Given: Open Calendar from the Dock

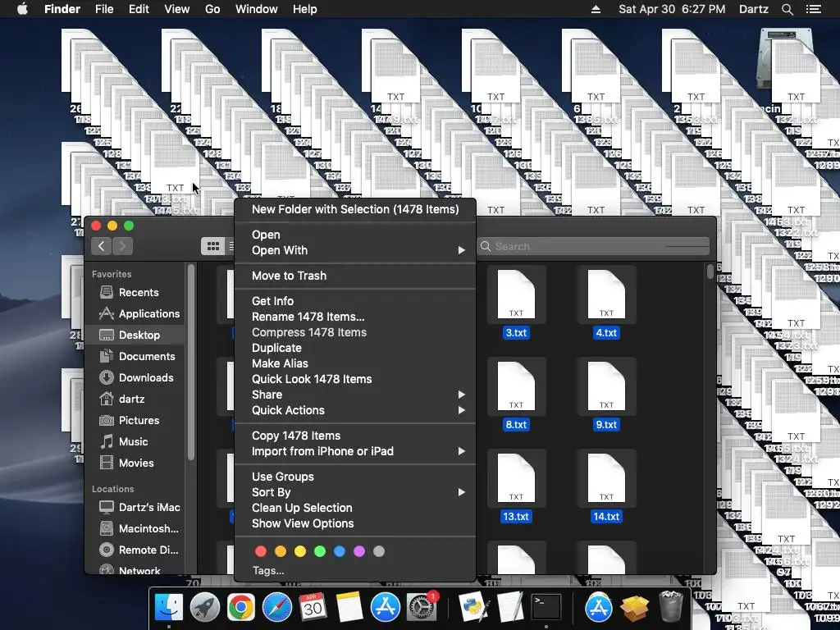Looking at the screenshot, I should [x=313, y=608].
